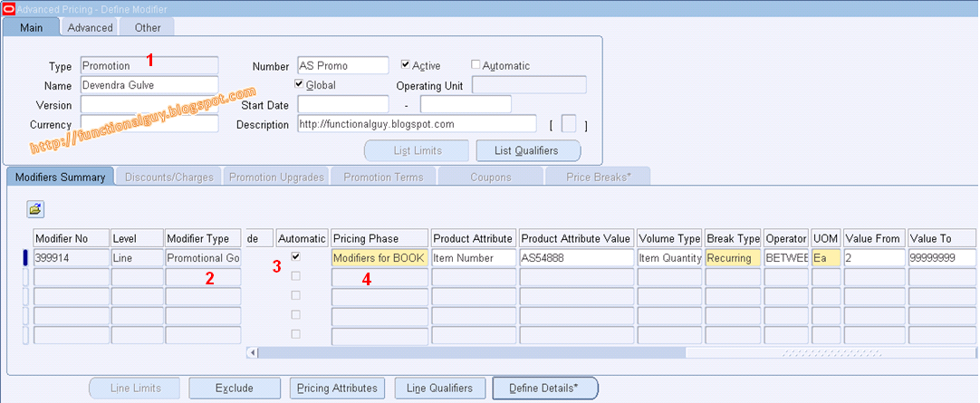Screen dimensions: 980x403
Task: Open the Promotion Upgrades tab
Action: tap(276, 177)
